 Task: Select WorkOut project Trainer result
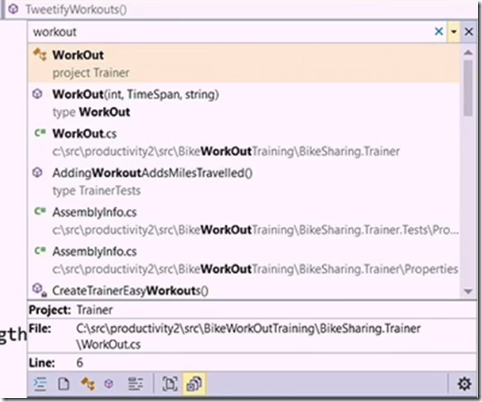click(x=244, y=63)
